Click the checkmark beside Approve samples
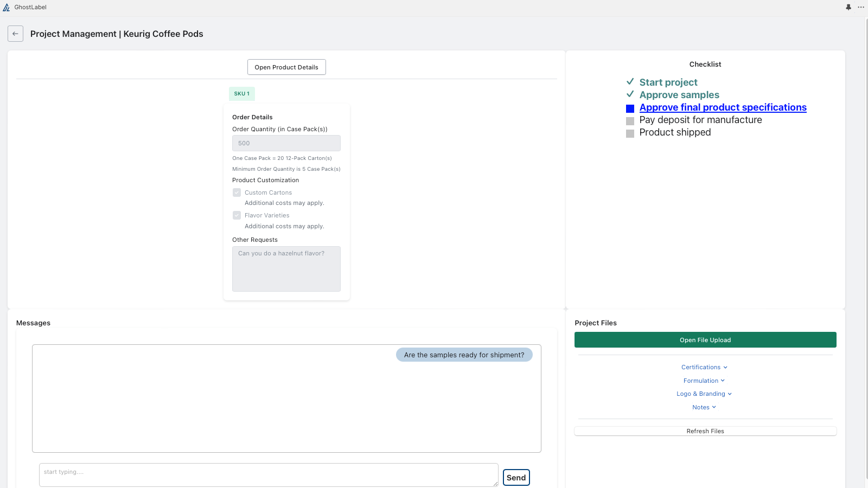 pos(630,94)
